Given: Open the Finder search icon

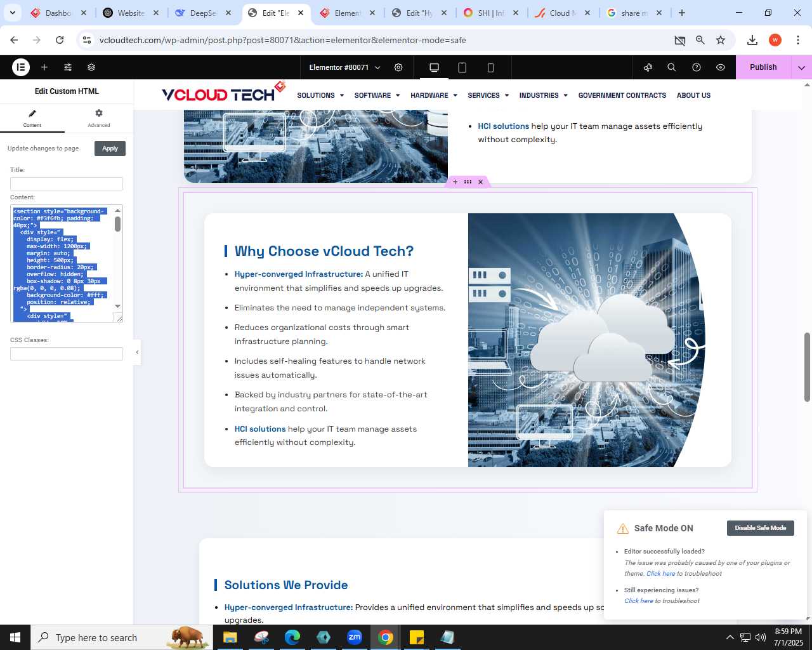Looking at the screenshot, I should (x=672, y=67).
